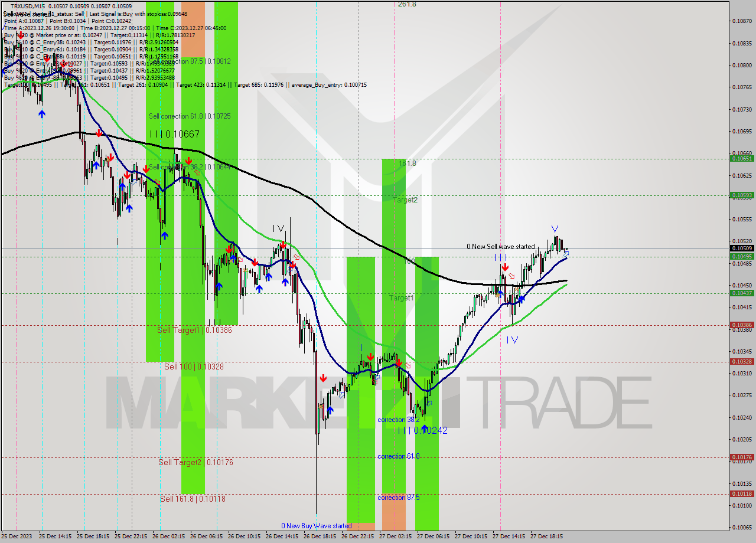
Task: Click the 'I I I 0.10242' wave label
Action: point(422,431)
